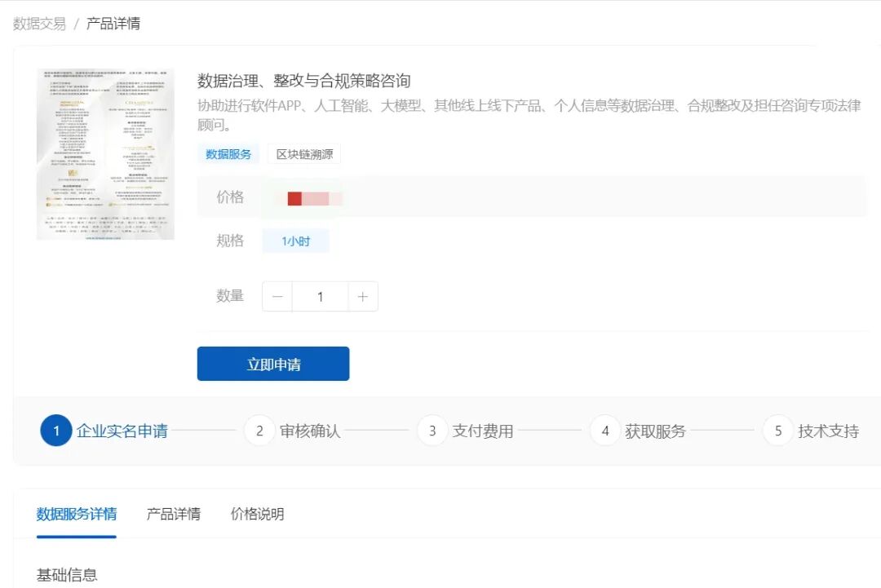Image resolution: width=881 pixels, height=588 pixels.
Task: Click step 3 支付费用 circle
Action: pos(432,431)
